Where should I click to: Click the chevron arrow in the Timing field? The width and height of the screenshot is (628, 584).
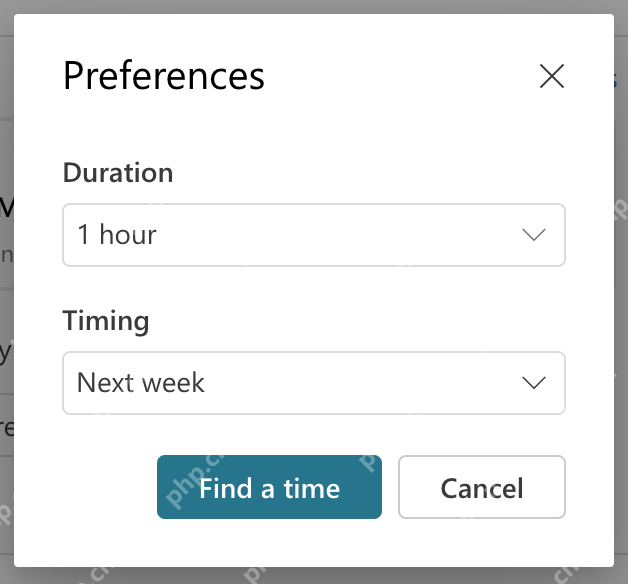(x=534, y=383)
